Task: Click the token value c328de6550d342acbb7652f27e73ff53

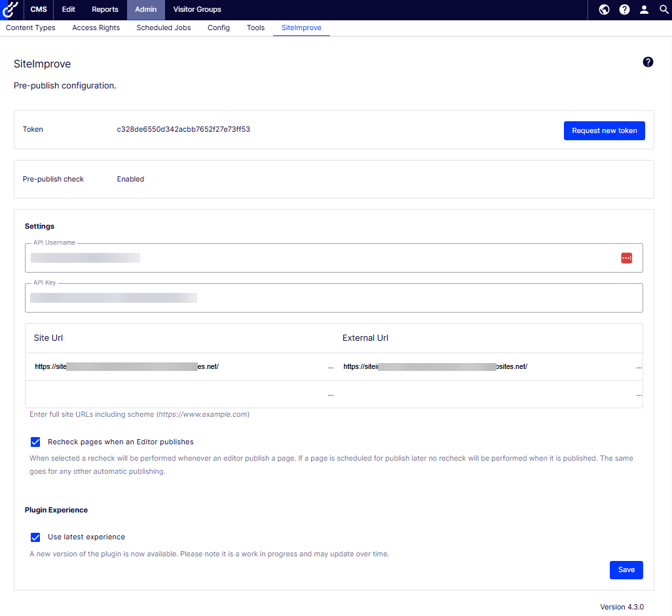Action: tap(183, 130)
